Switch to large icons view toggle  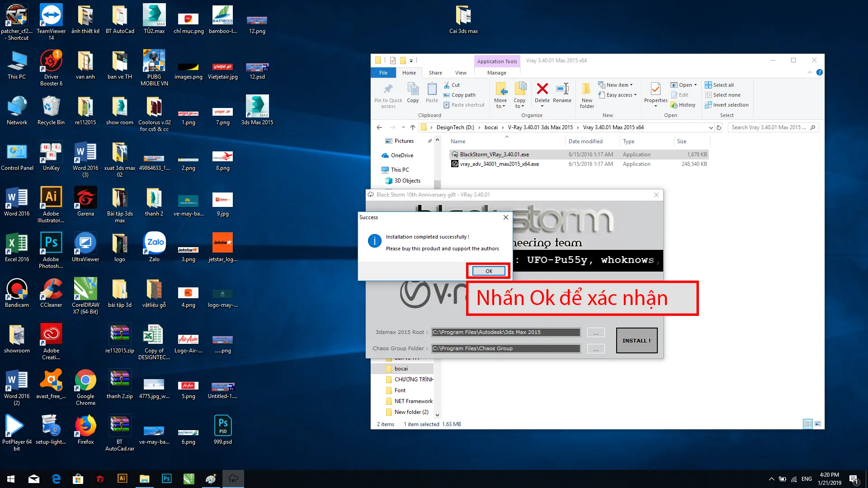[818, 424]
